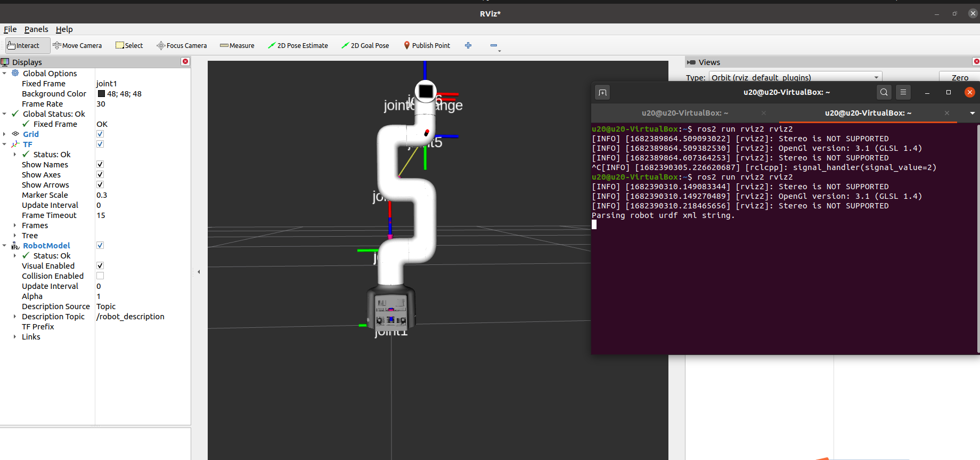
Task: Switch to the first terminal tab
Action: (684, 113)
